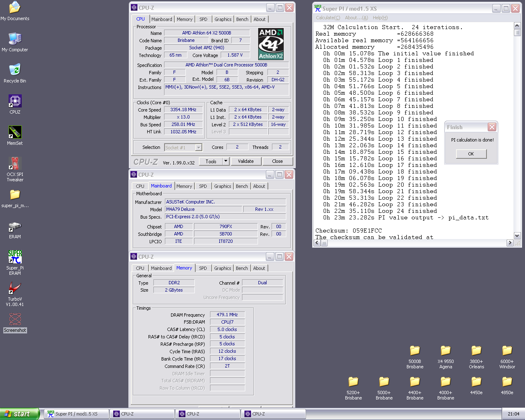Open My Computer desktop icon

[15, 42]
